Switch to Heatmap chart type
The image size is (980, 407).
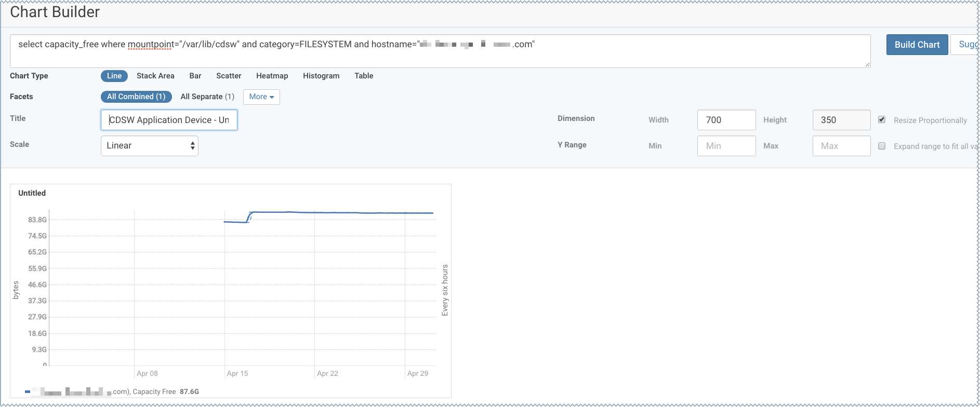pos(272,76)
